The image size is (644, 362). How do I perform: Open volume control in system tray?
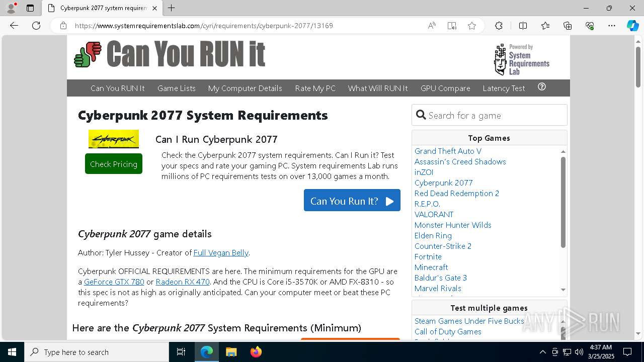[579, 352]
